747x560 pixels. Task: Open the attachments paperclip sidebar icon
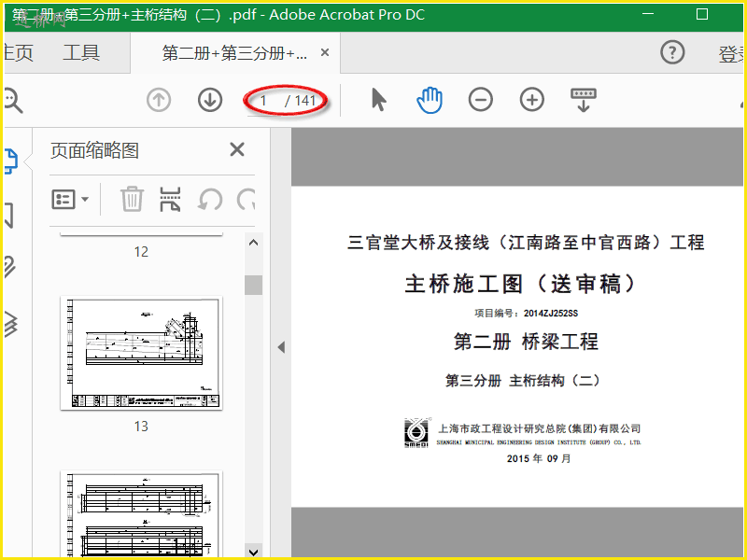[10, 267]
